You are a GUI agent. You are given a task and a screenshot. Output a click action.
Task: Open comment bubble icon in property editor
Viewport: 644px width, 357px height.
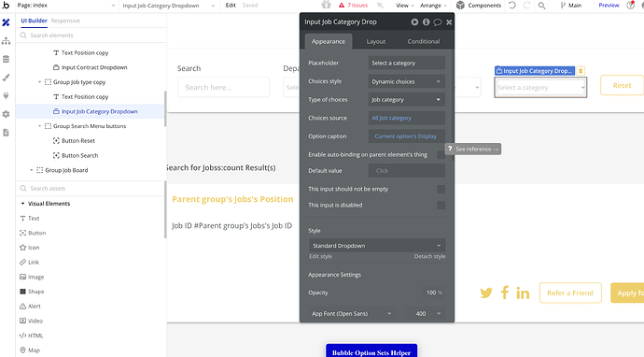438,22
